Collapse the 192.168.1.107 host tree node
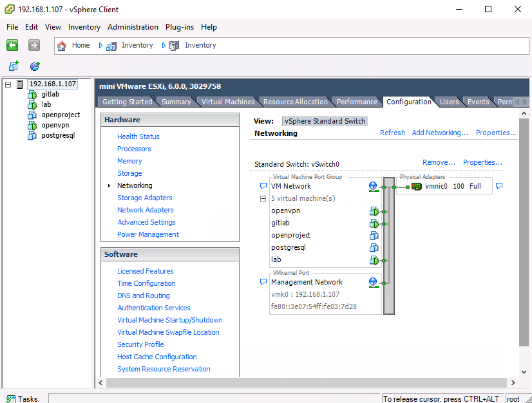 tap(8, 84)
